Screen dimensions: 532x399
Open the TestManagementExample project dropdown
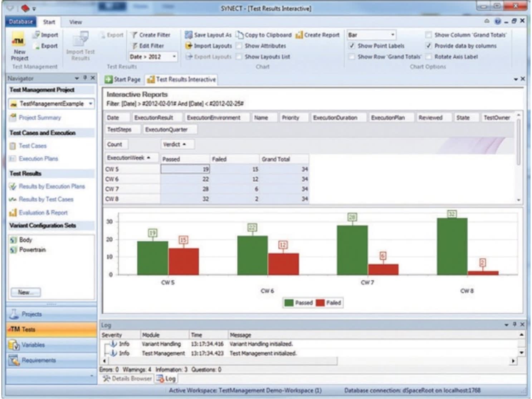click(91, 104)
